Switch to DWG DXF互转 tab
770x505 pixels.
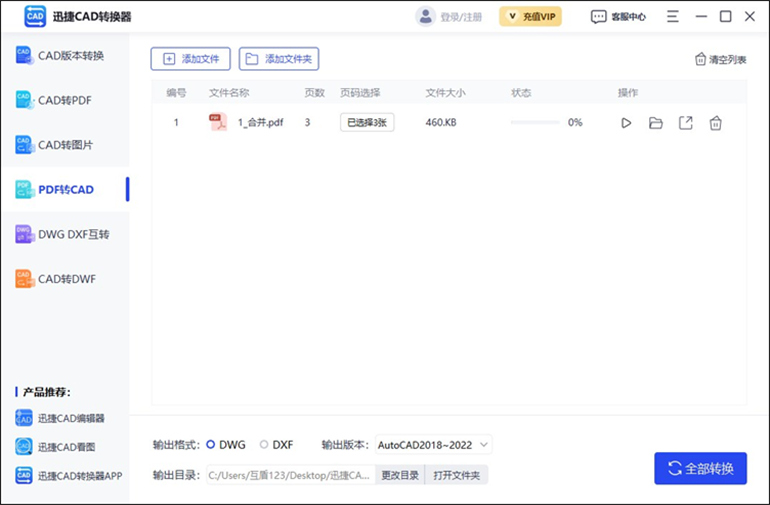click(65, 234)
